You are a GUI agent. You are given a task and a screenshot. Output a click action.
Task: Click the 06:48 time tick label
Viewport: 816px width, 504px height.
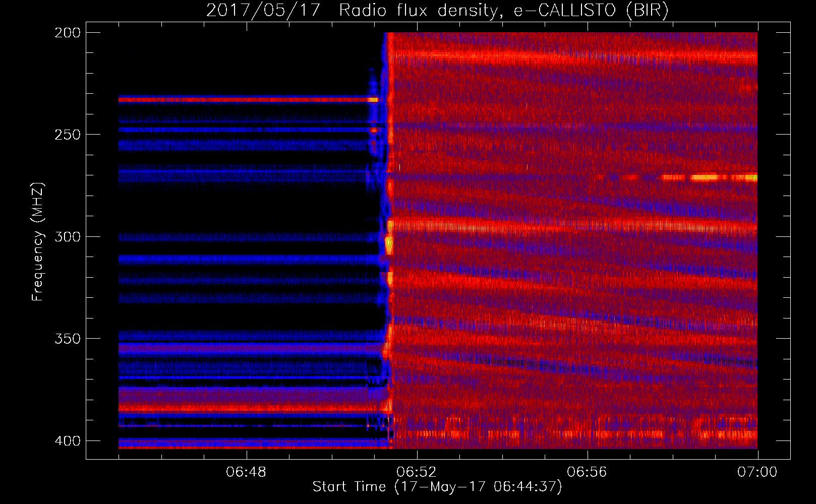pos(246,472)
